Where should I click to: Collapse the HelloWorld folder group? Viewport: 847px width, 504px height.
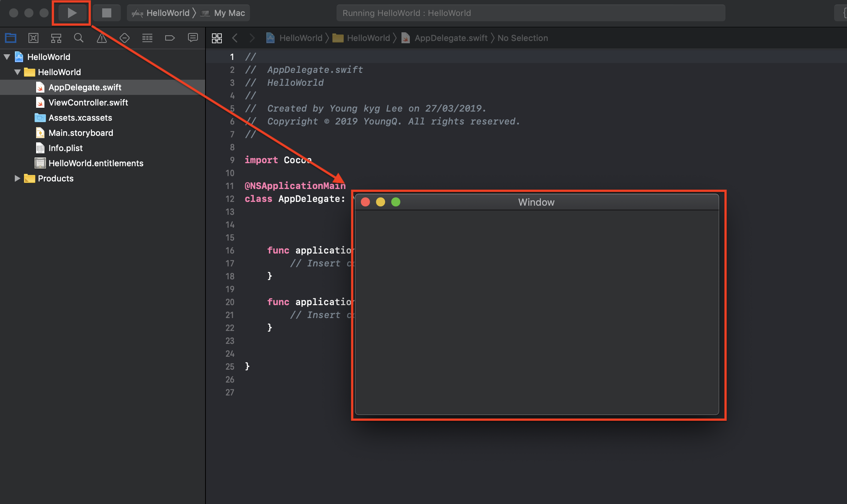(x=17, y=72)
